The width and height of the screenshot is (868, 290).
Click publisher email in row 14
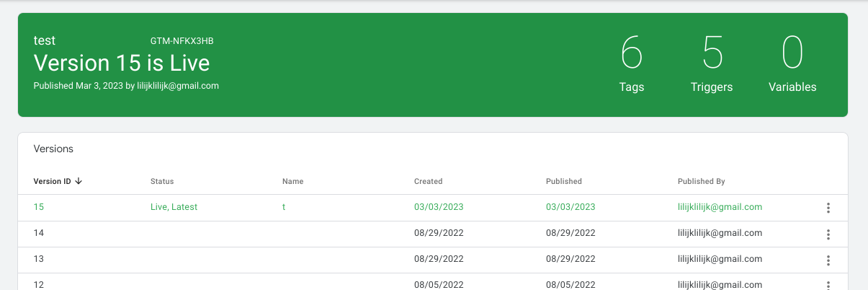pyautogui.click(x=720, y=233)
